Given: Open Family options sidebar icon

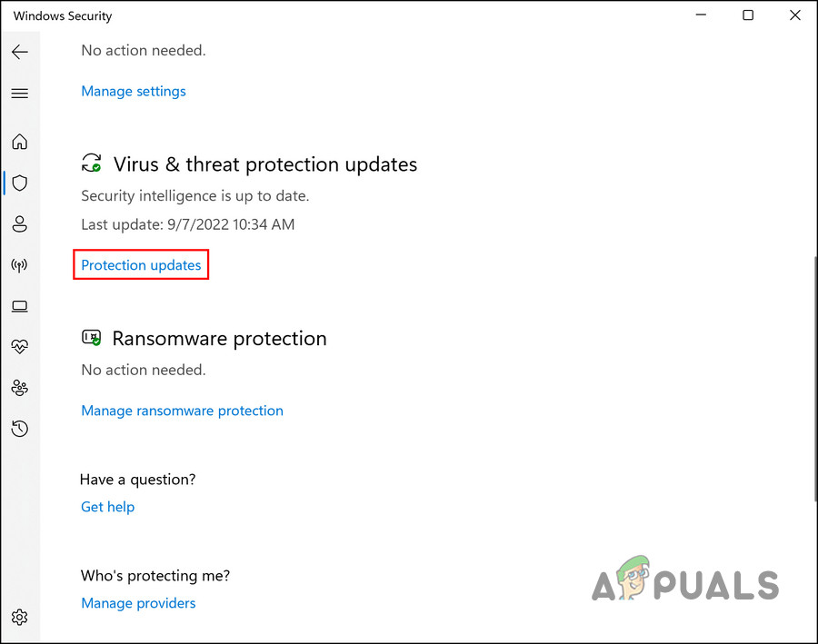Looking at the screenshot, I should click(x=19, y=388).
